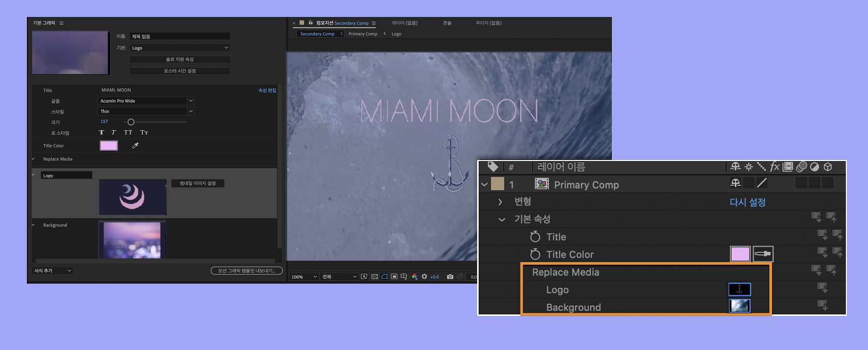Click push-to-primary icon on Title Color row
This screenshot has width=868, height=350.
838,252
